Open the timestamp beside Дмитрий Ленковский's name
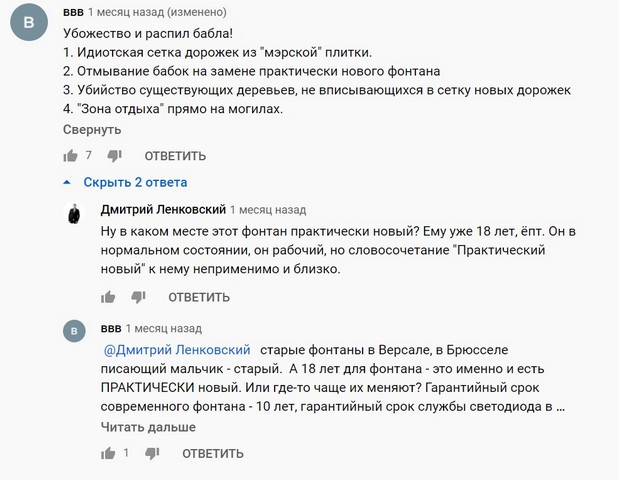Viewport: 619px width, 480px height. tap(268, 210)
